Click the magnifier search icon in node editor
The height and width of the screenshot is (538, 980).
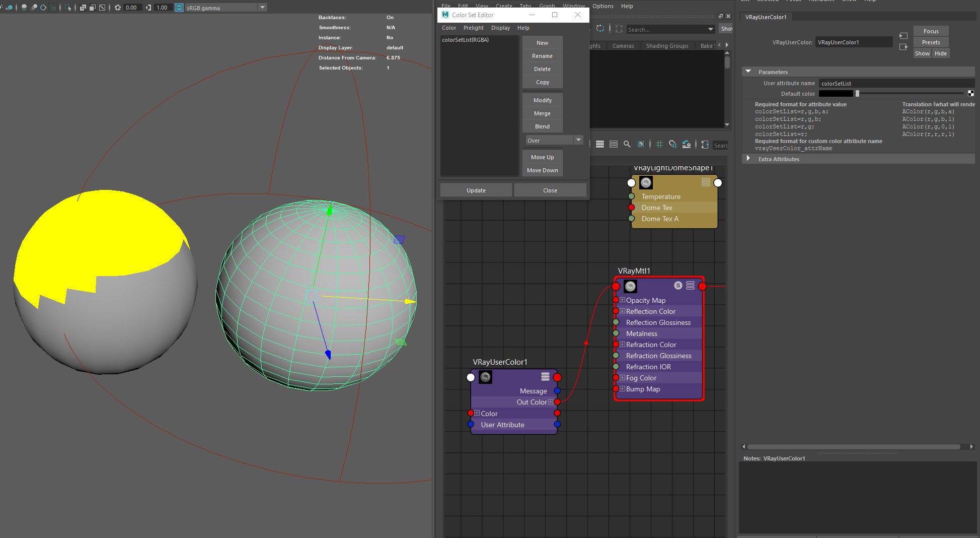[x=627, y=144]
